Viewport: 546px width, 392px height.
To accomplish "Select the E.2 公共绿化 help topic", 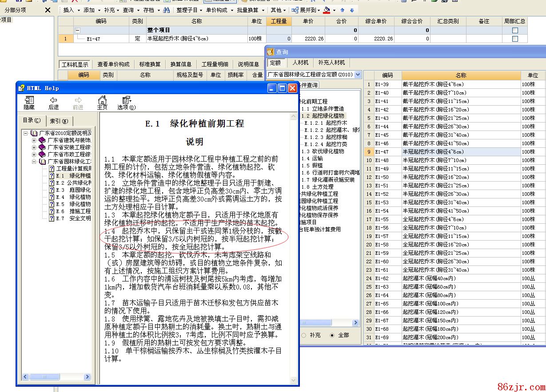I will [x=73, y=183].
